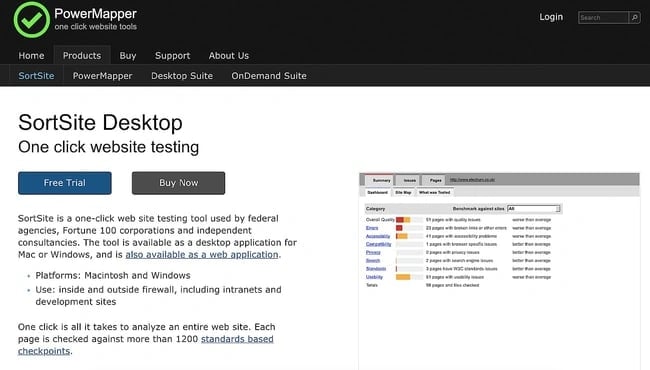Click the site URL link in report header
Image resolution: width=650 pixels, height=370 pixels.
tap(472, 180)
